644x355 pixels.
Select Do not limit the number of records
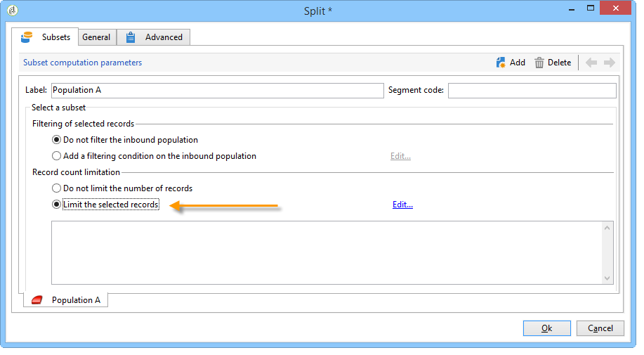[56, 188]
